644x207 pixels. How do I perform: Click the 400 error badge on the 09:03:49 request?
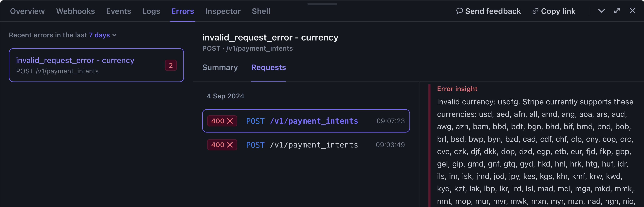coord(222,145)
